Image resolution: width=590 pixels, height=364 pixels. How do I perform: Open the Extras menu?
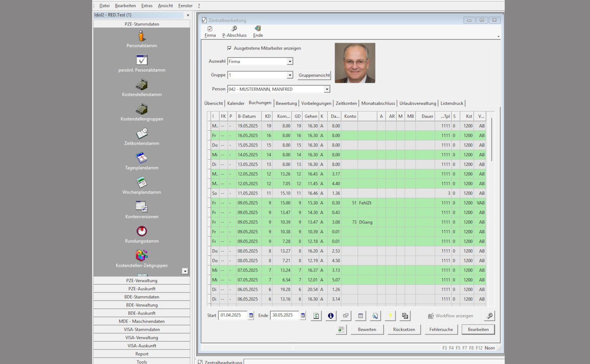147,6
